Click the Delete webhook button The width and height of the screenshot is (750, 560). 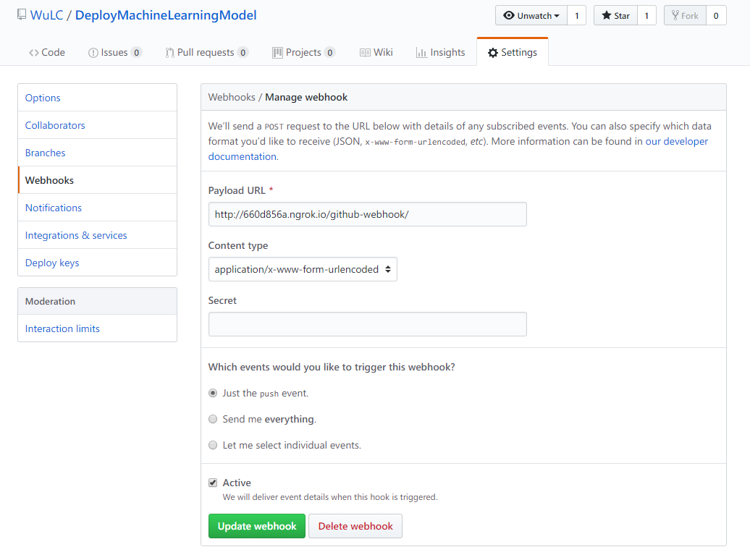[355, 526]
